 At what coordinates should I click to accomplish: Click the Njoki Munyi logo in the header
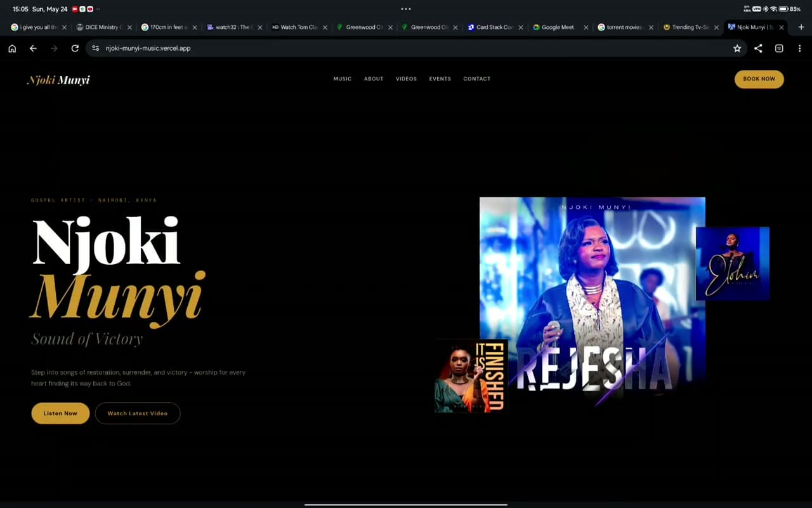pyautogui.click(x=58, y=80)
